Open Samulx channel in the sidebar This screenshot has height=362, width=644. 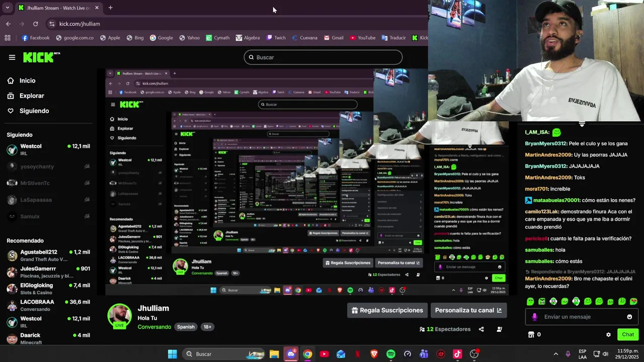point(48,216)
